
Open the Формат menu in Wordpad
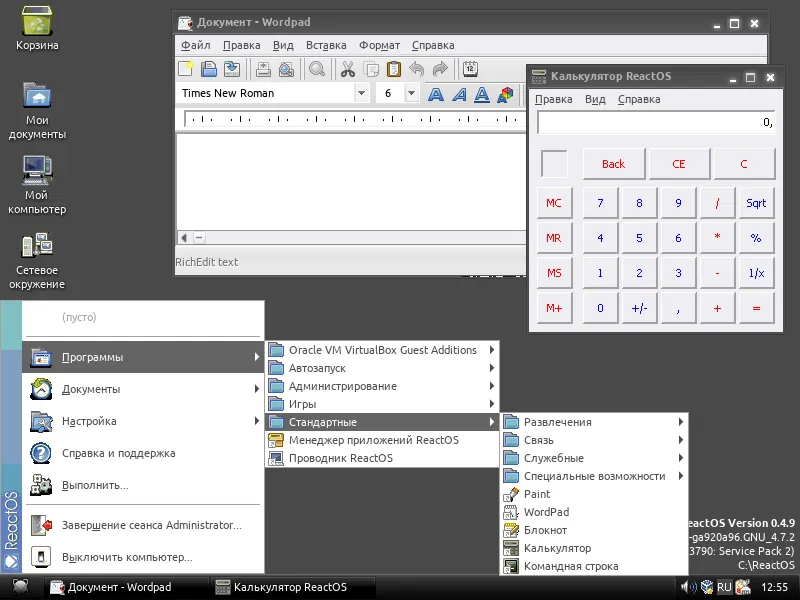click(x=379, y=45)
